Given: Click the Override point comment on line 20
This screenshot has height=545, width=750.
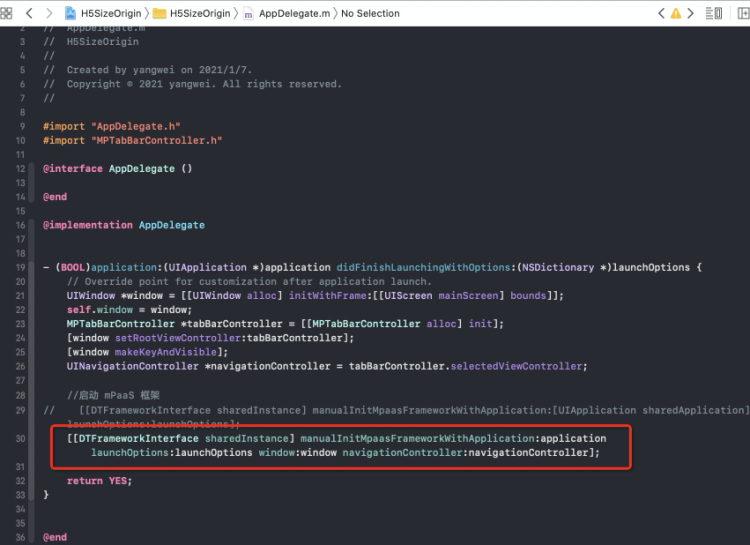Looking at the screenshot, I should pyautogui.click(x=249, y=281).
